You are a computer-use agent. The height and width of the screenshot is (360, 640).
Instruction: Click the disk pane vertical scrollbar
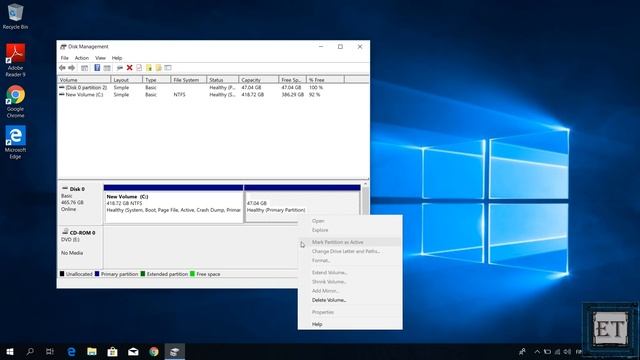coord(365,199)
